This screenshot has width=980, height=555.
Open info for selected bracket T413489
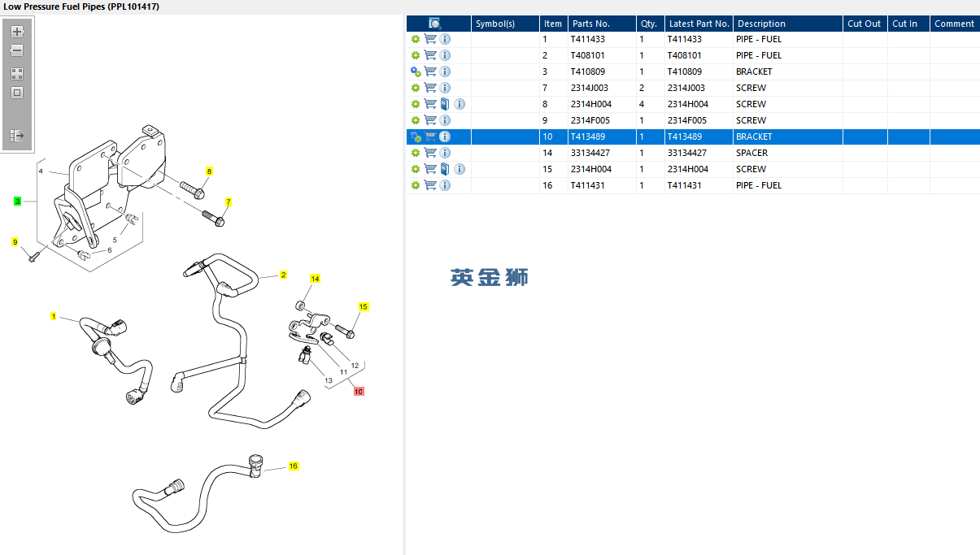click(x=445, y=137)
